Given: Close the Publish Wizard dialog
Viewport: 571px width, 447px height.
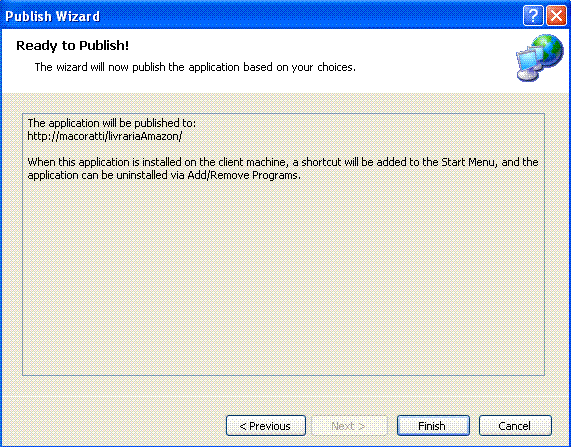Looking at the screenshot, I should tap(556, 16).
